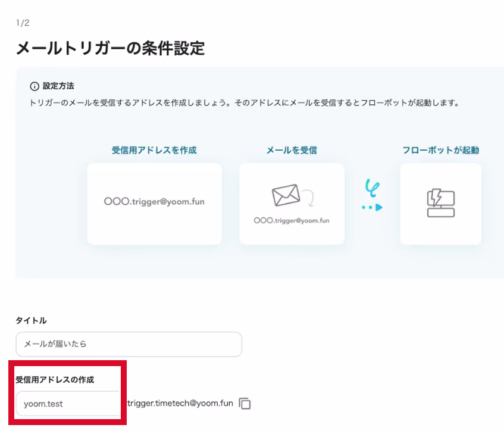Click the フローボットが起動 step title
The height and width of the screenshot is (434, 504).
click(x=441, y=150)
